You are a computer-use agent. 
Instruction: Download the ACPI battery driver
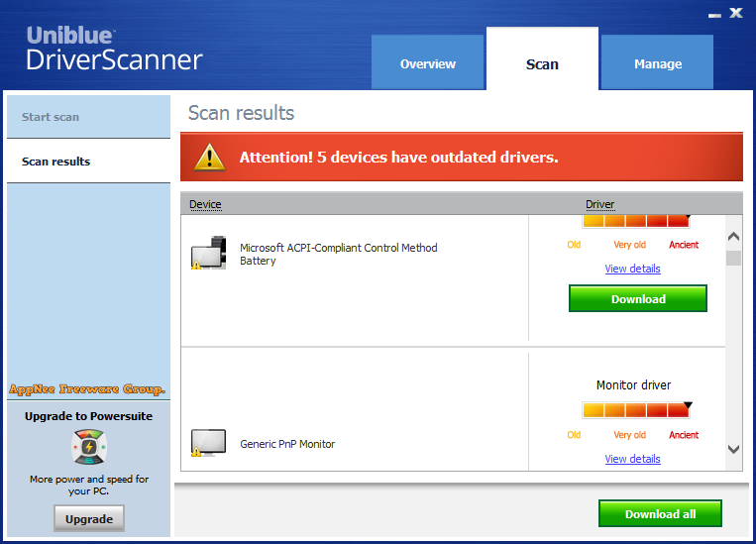638,298
